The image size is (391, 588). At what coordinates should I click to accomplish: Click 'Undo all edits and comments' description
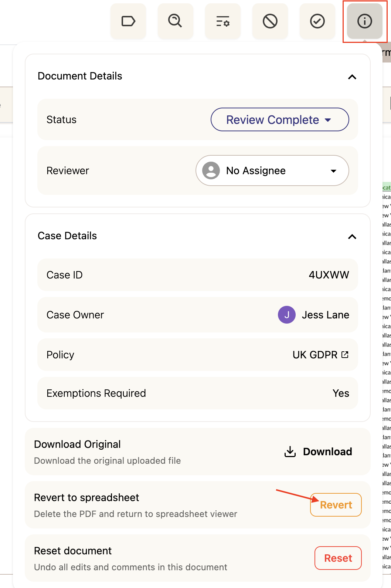click(130, 567)
